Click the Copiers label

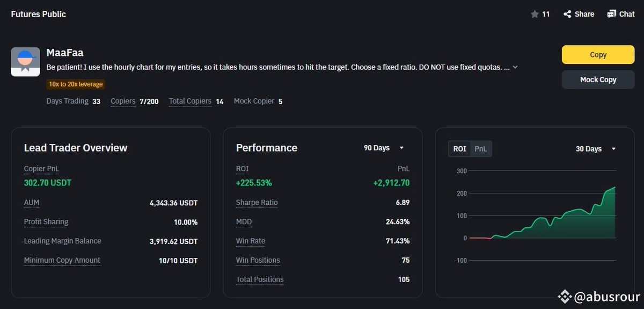[123, 101]
